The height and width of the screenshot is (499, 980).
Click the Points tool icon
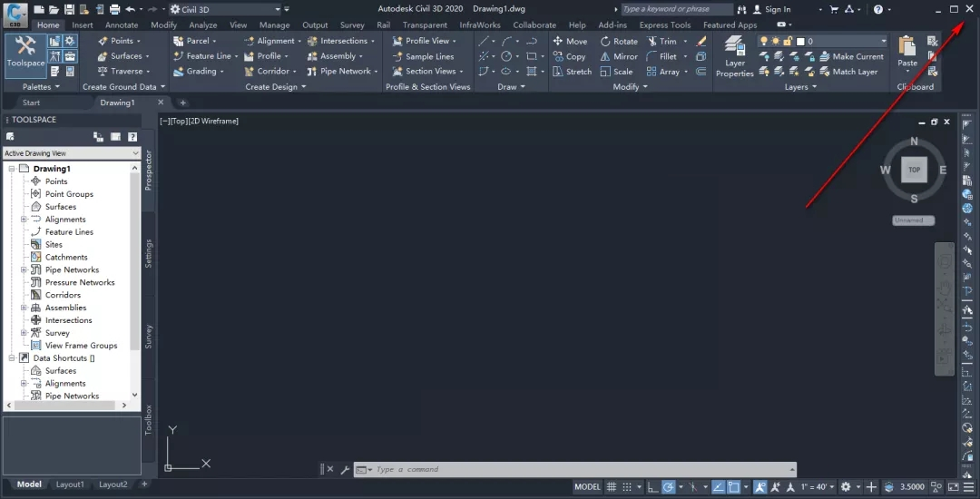point(103,41)
